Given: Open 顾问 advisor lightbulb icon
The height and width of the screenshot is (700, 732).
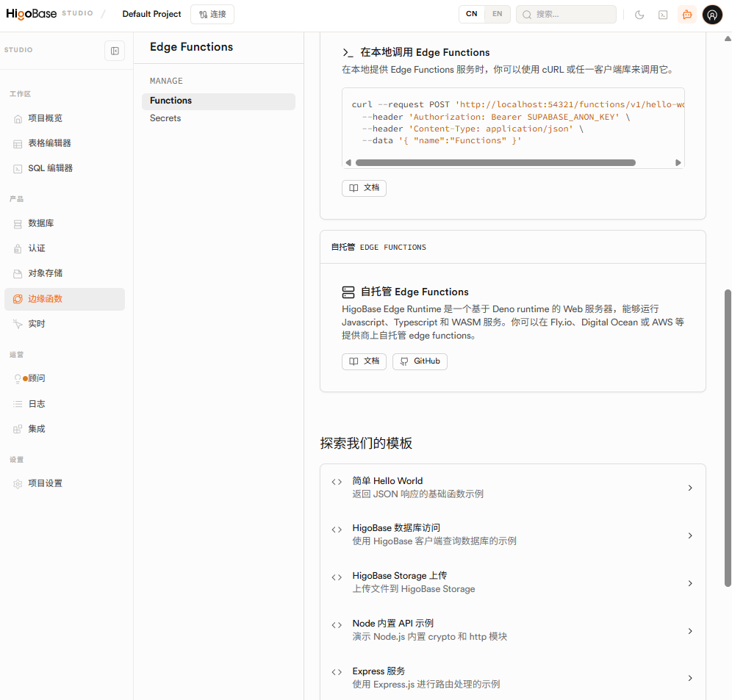Looking at the screenshot, I should [x=18, y=378].
